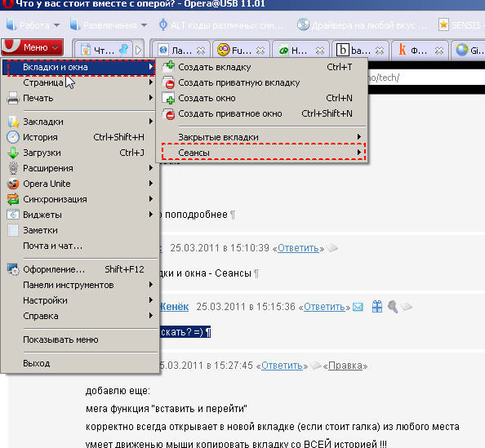This screenshot has height=448, width=485.
Task: Close the Н… tab
Action: (320, 50)
